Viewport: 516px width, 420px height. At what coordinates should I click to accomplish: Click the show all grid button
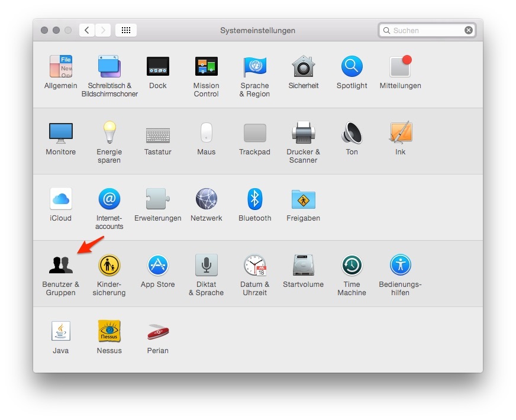tap(126, 30)
